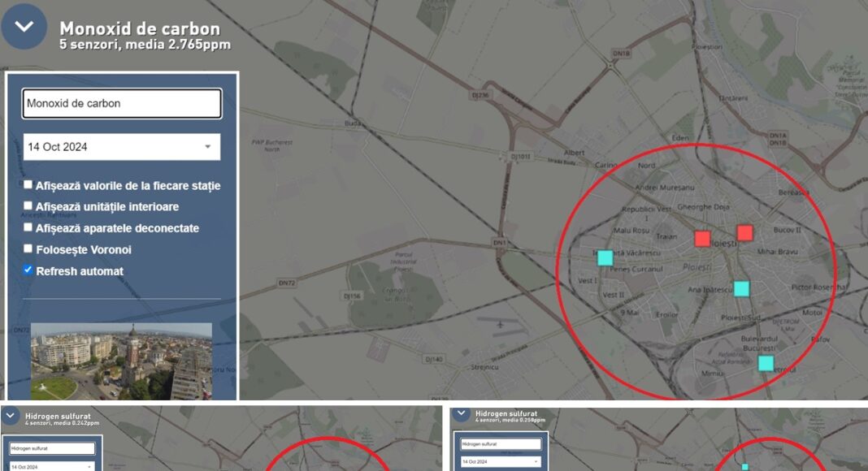Click the Hidrogen sulfurat field in bottom-left panel

click(x=52, y=448)
